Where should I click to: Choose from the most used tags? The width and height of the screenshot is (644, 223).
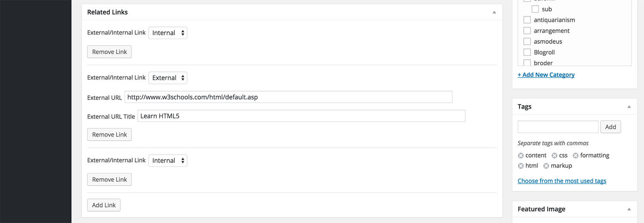point(562,181)
